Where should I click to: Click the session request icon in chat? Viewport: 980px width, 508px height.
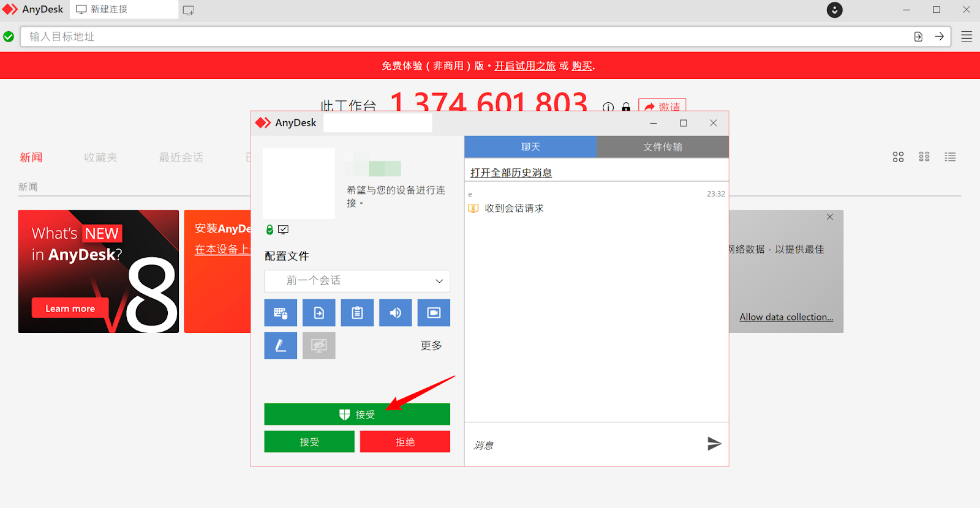473,209
